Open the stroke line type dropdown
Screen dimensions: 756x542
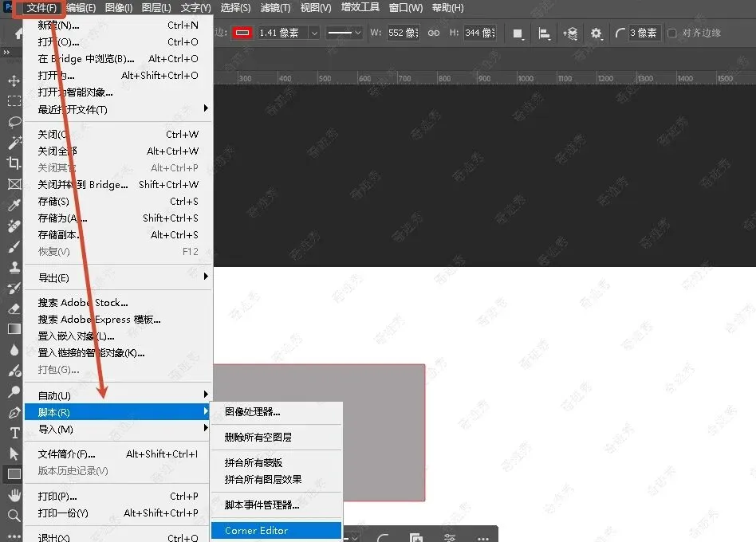click(x=344, y=33)
